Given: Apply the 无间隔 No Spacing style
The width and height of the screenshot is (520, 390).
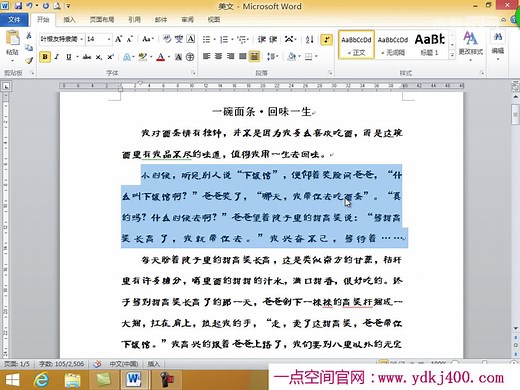Looking at the screenshot, I should [393, 45].
